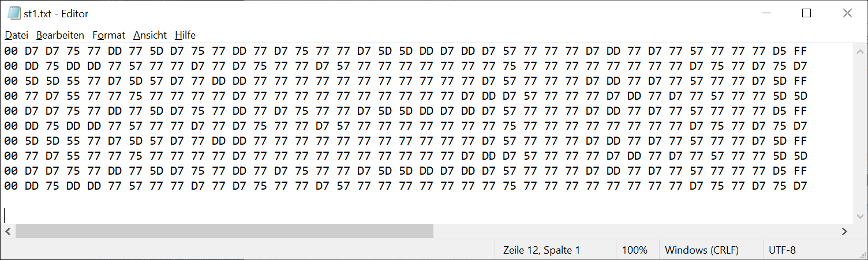Close the st1.txt Editor window
This screenshot has width=868, height=260.
(x=847, y=13)
